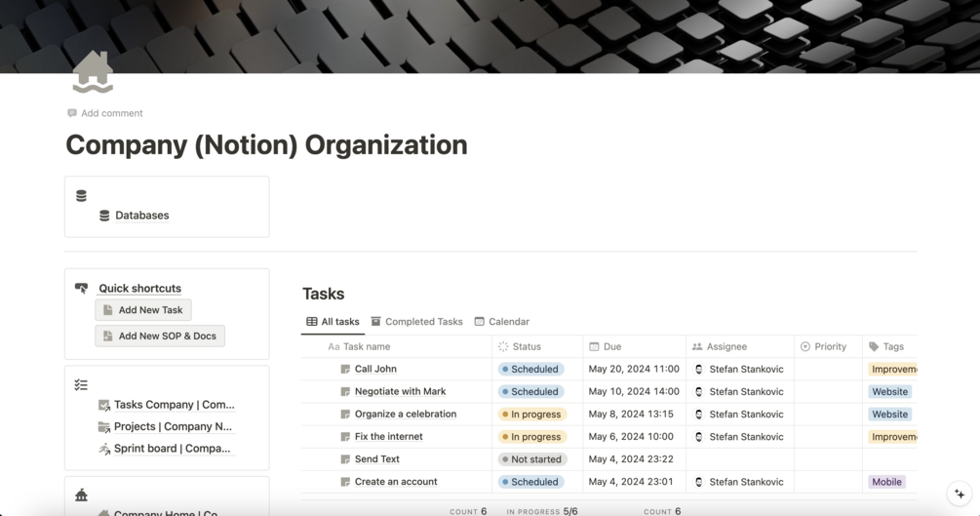Click the database stack icon above Databases

[81, 196]
